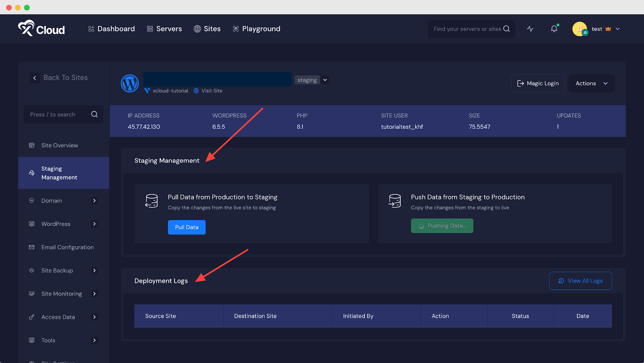The height and width of the screenshot is (363, 644).
Task: Click the xCloud logo
Action: pos(41,28)
